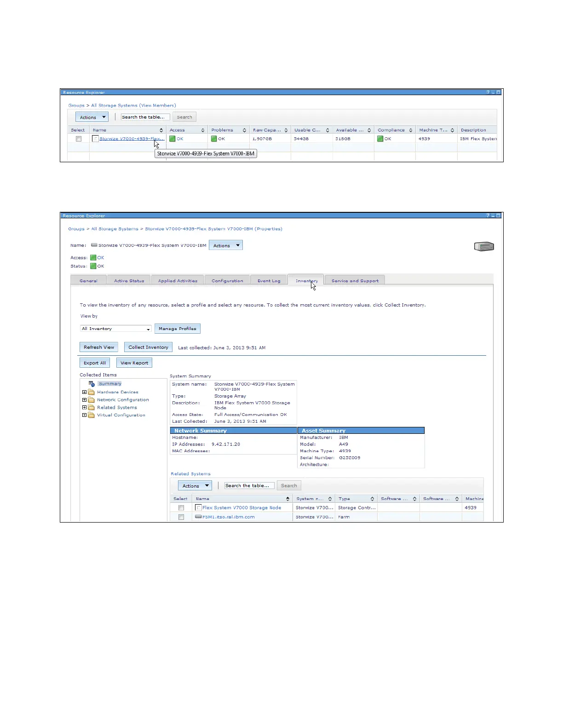Sort Related Systems by Name arrows

click(x=288, y=499)
